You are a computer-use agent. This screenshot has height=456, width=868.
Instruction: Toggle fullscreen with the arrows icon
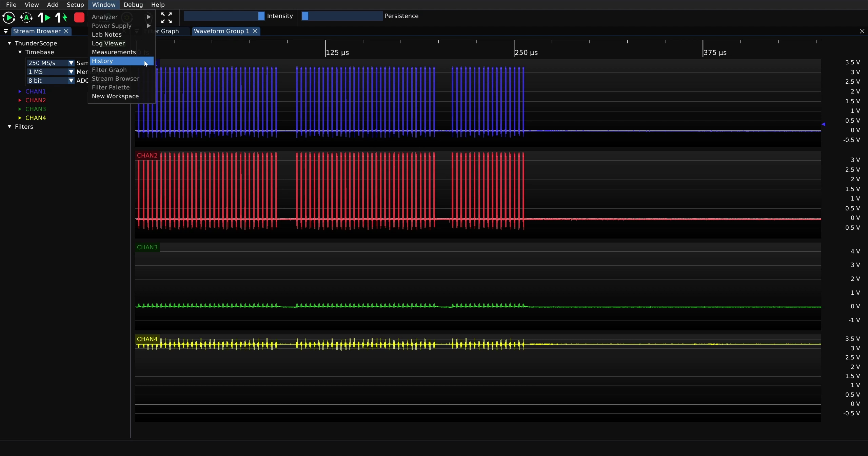[x=166, y=17]
